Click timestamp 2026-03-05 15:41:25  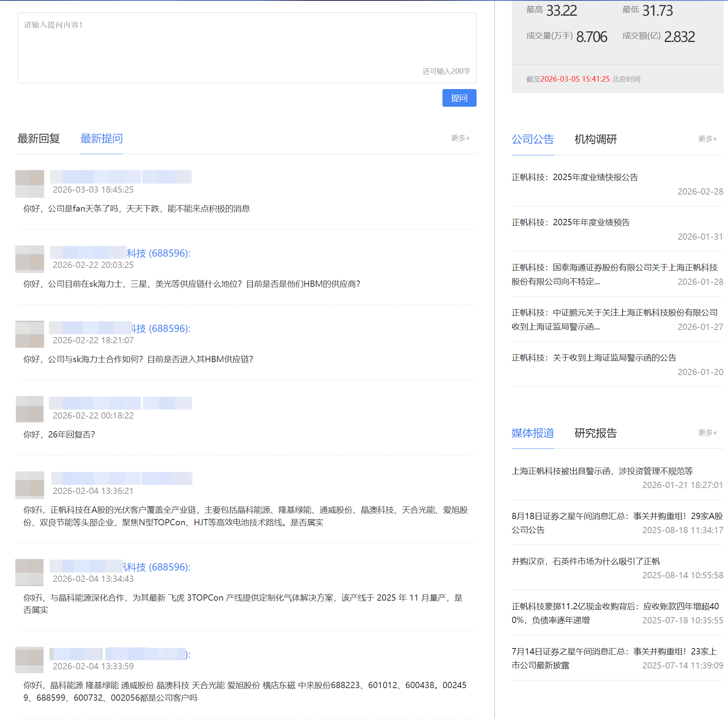tap(575, 79)
